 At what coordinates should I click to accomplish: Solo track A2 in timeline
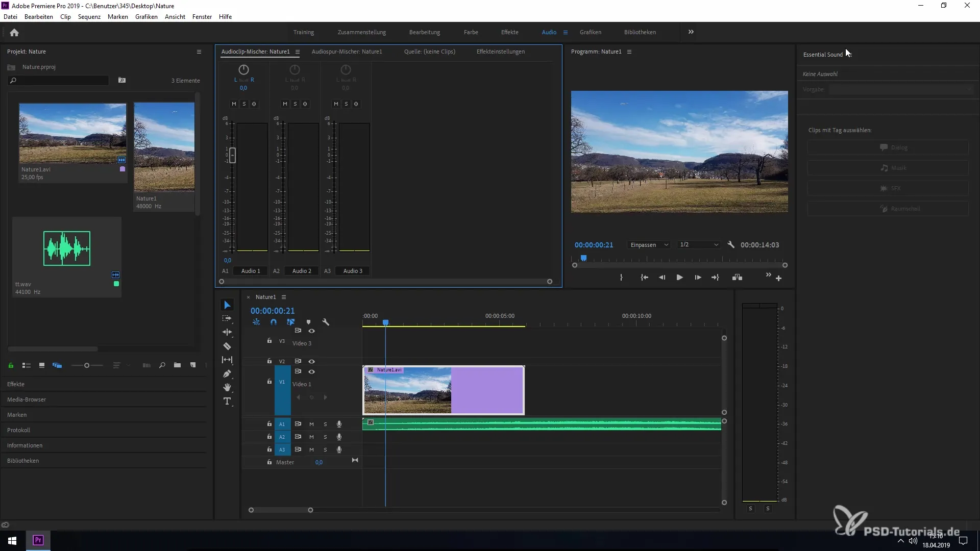325,437
